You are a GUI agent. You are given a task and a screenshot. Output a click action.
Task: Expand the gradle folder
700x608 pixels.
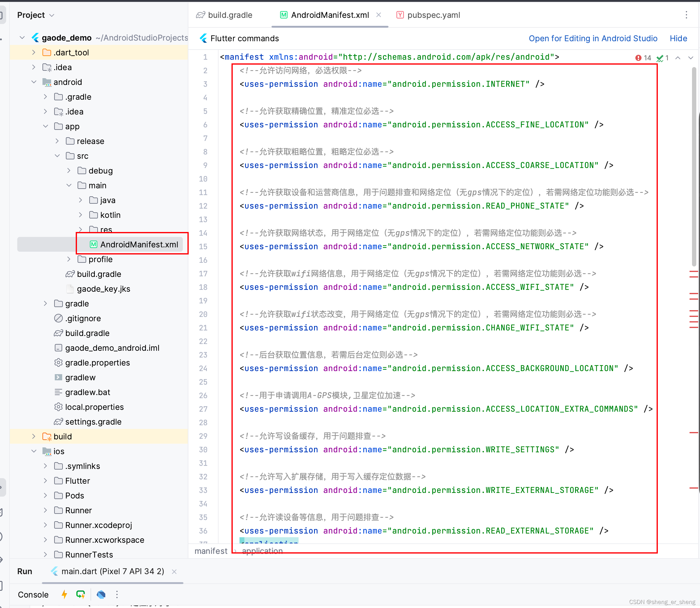(x=46, y=303)
